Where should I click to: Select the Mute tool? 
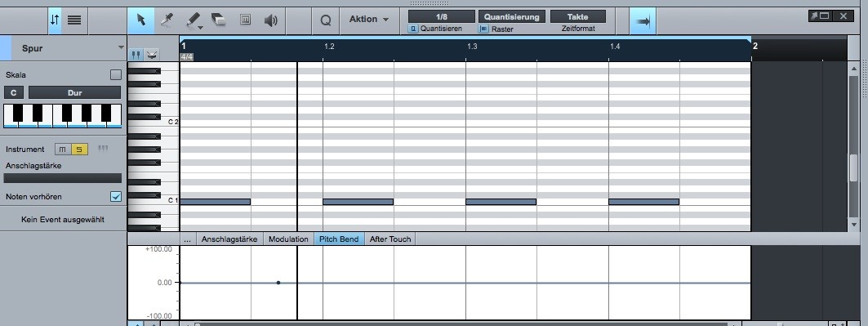tap(245, 20)
